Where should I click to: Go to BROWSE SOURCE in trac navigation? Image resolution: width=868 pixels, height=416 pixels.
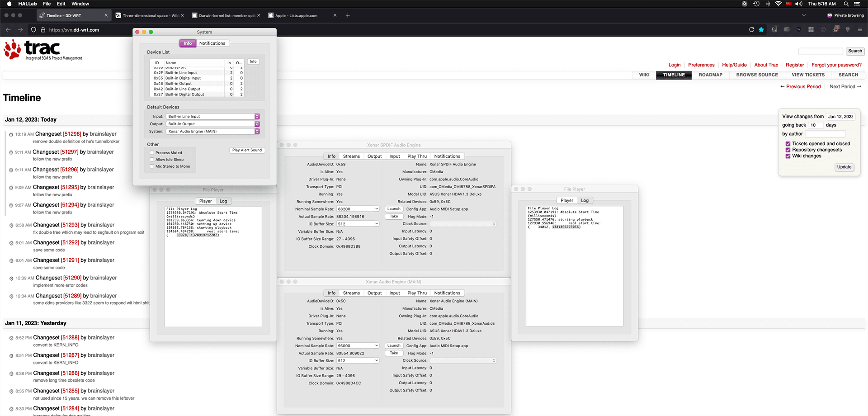tap(757, 75)
